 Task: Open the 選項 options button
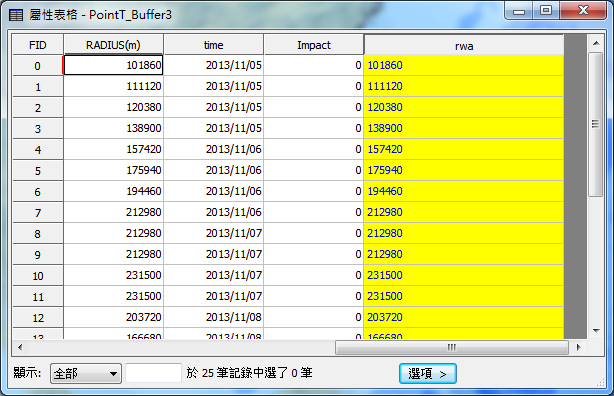pyautogui.click(x=428, y=374)
